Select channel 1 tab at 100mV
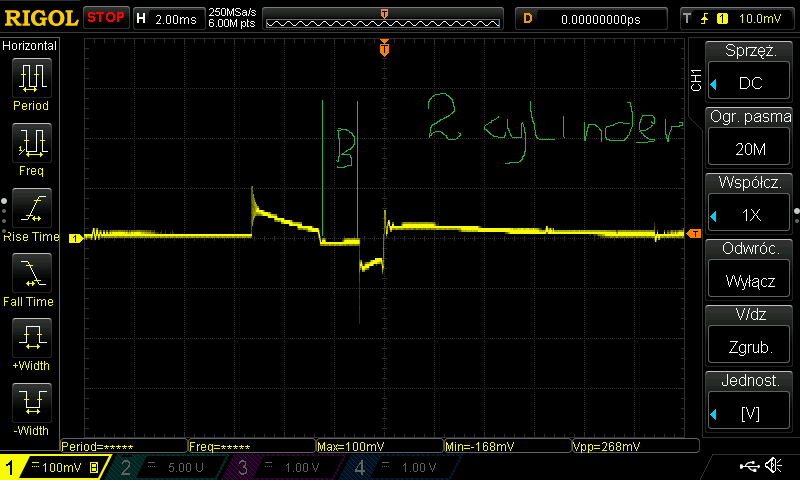 coord(54,467)
